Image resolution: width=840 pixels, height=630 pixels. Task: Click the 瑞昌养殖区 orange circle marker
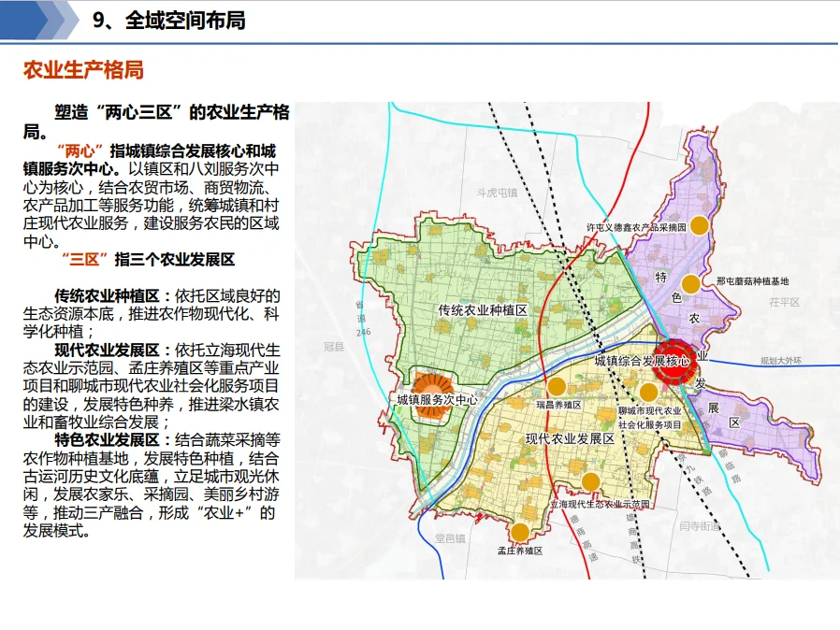(x=557, y=387)
